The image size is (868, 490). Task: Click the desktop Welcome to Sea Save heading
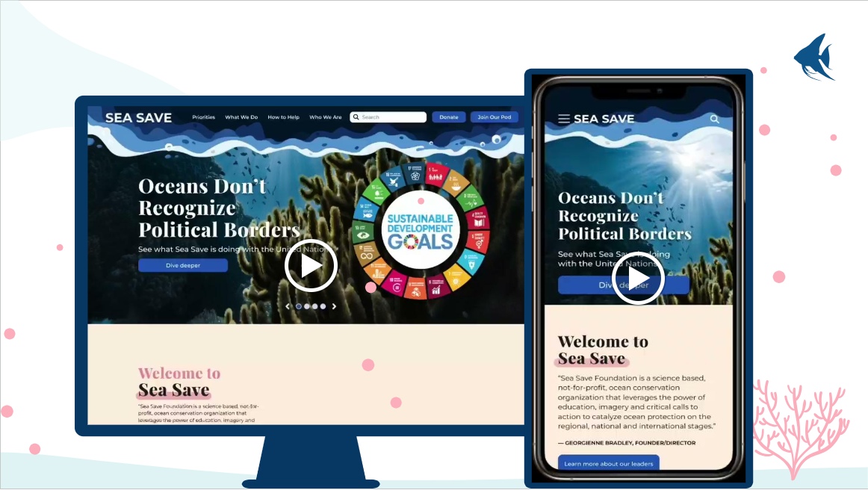(179, 382)
